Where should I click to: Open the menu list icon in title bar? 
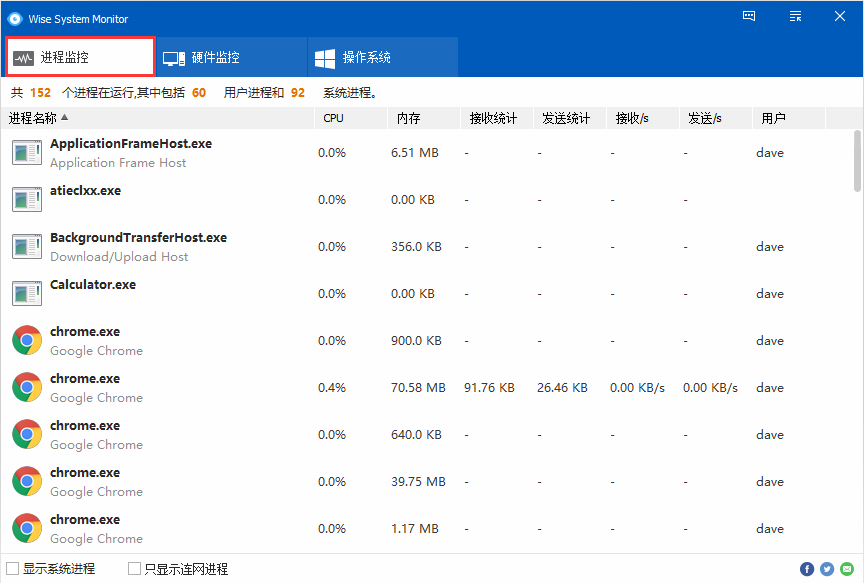795,16
